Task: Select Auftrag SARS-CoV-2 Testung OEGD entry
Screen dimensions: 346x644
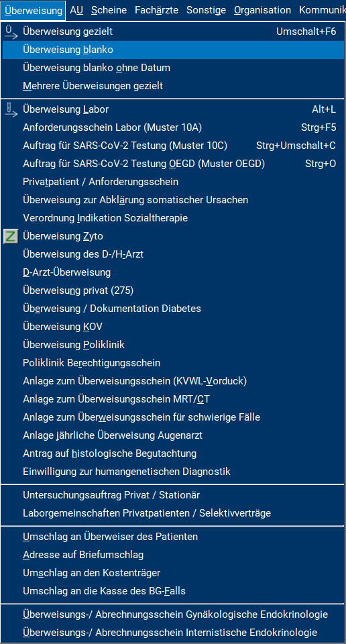Action: click(x=173, y=164)
